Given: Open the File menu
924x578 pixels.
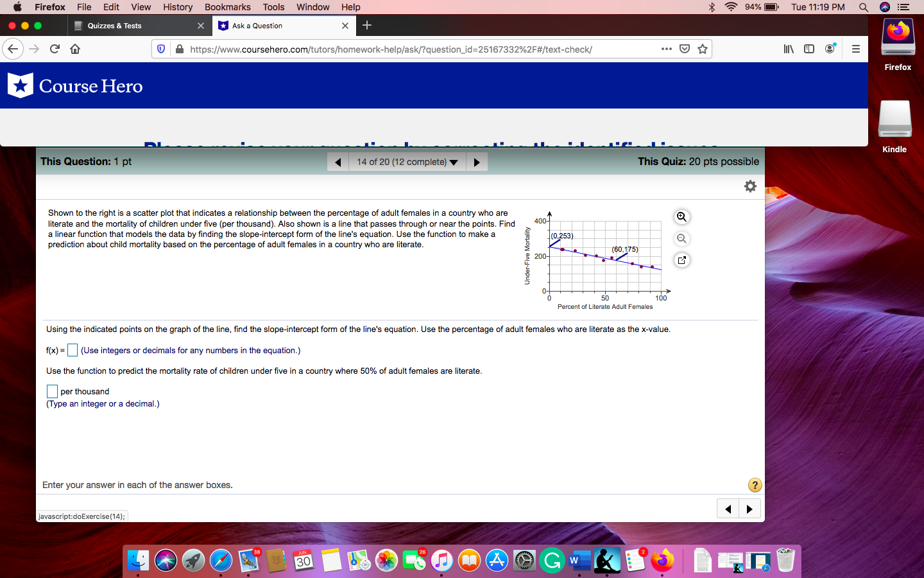Looking at the screenshot, I should [x=84, y=7].
